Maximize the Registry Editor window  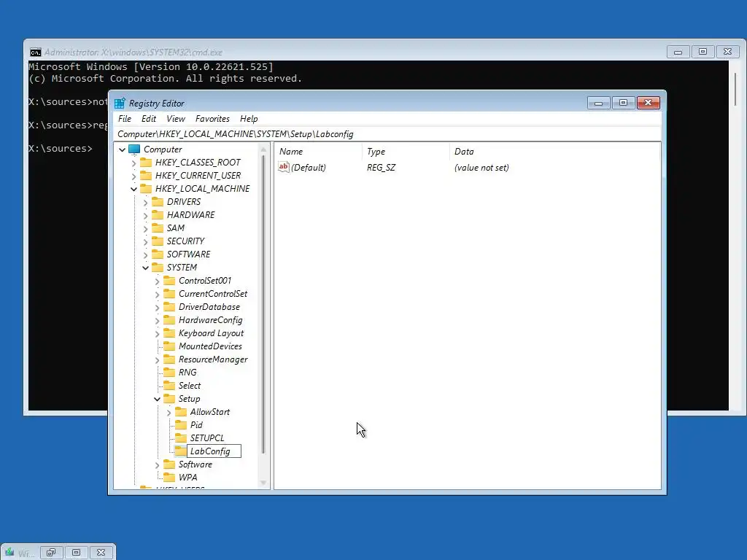tap(623, 103)
